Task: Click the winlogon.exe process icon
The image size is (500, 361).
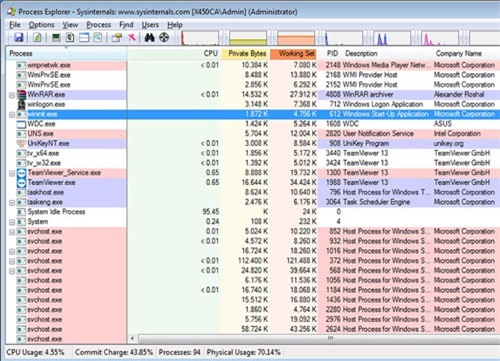Action: click(x=21, y=105)
